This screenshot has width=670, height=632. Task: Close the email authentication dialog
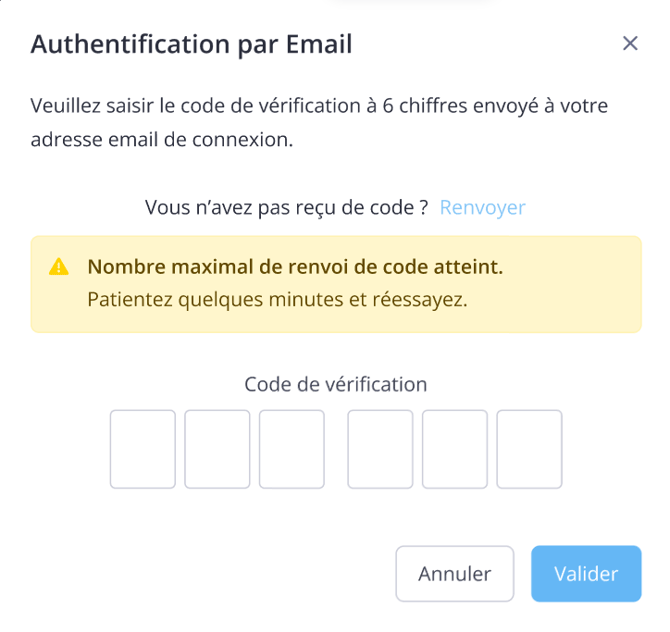(630, 43)
